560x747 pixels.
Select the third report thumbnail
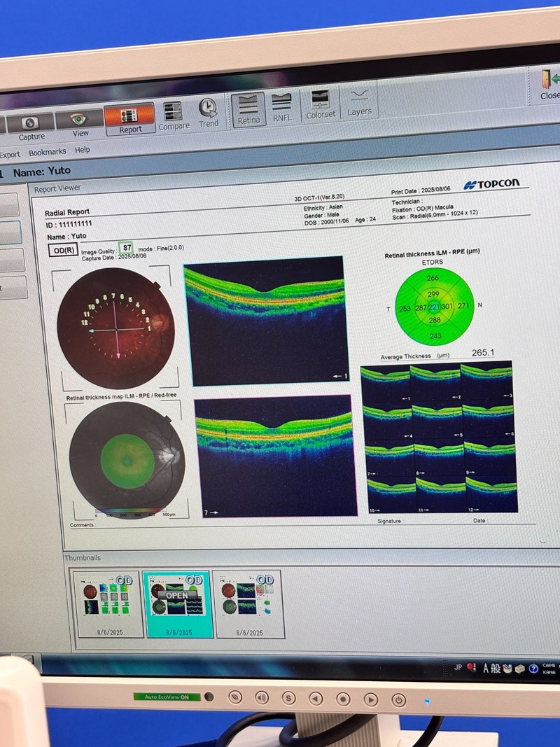point(248,602)
